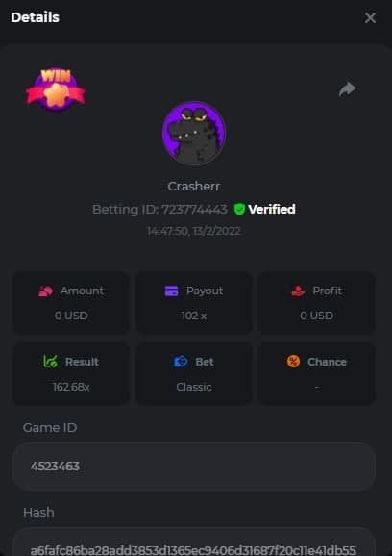
Task: Click the Classic bet type card
Action: pos(194,374)
